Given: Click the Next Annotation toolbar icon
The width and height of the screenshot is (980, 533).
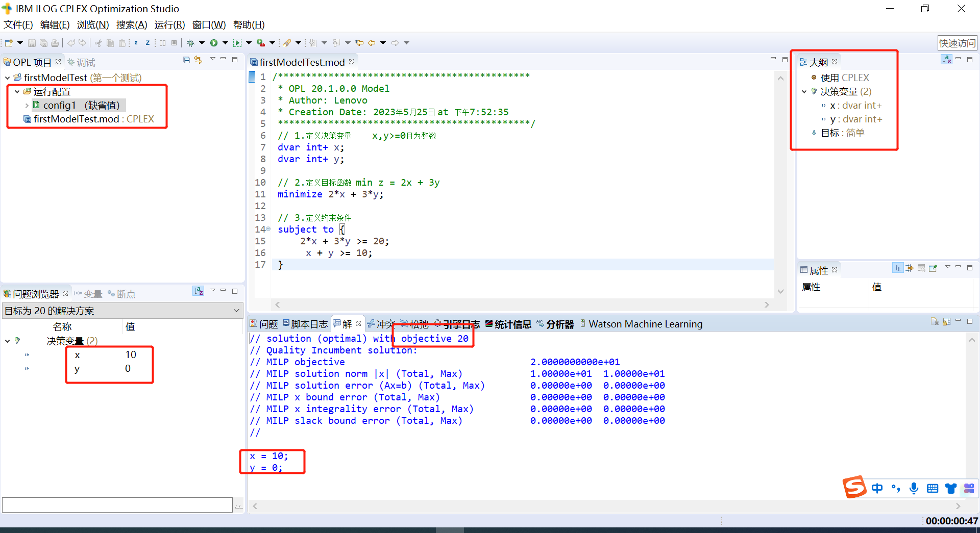Looking at the screenshot, I should pos(312,43).
